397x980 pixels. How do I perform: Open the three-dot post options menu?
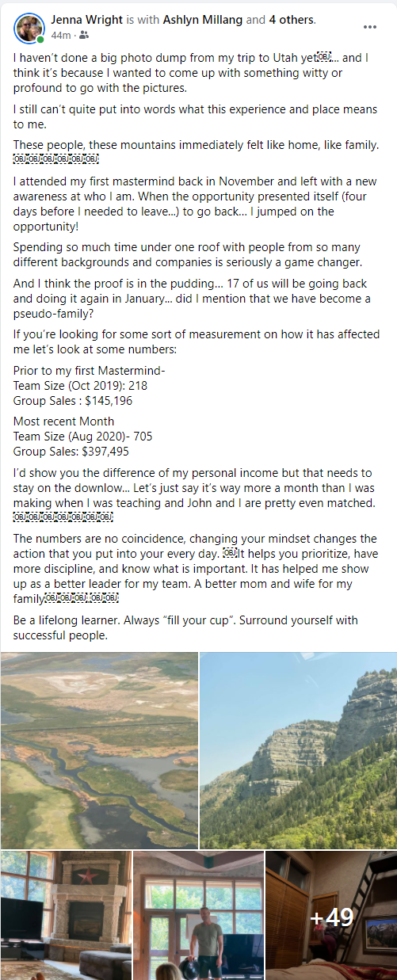(370, 27)
